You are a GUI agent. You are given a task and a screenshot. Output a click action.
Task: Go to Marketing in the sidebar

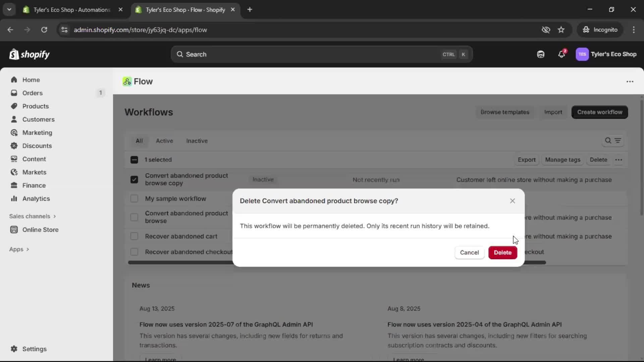coord(37,132)
